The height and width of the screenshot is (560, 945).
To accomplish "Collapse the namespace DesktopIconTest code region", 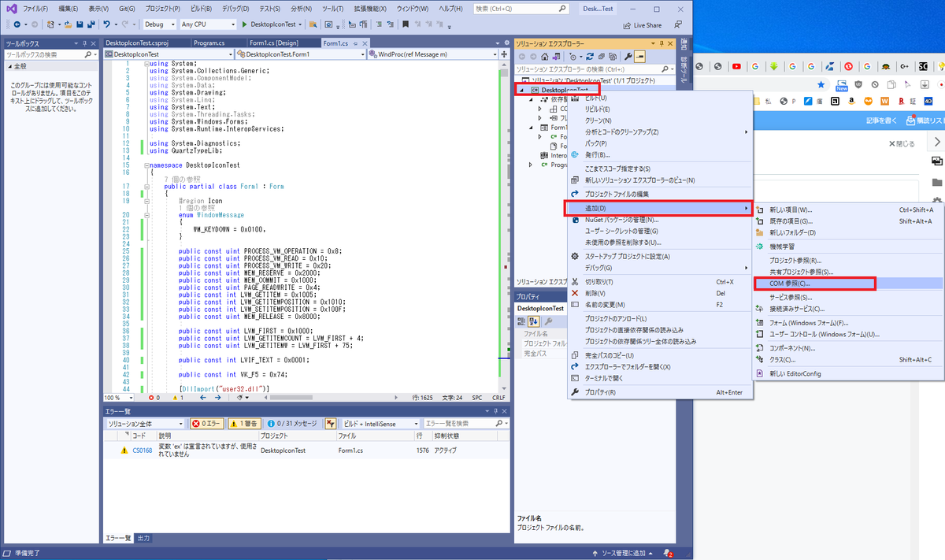I will [146, 165].
